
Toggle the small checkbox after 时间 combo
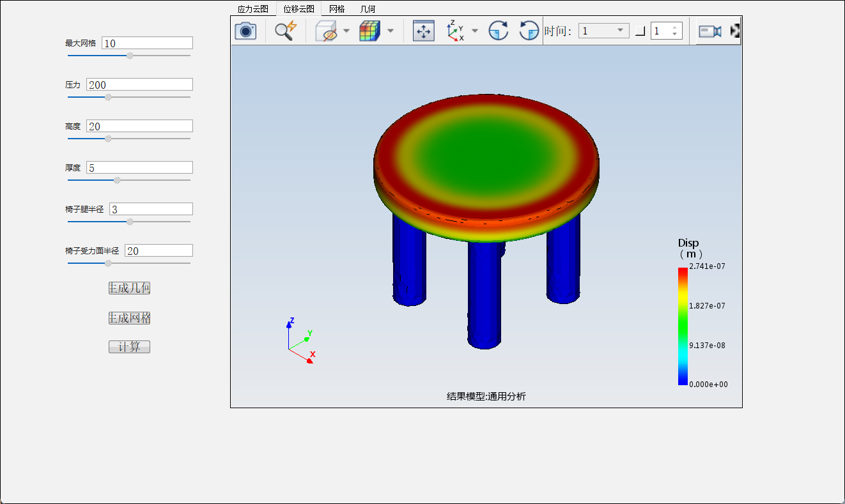(x=640, y=31)
